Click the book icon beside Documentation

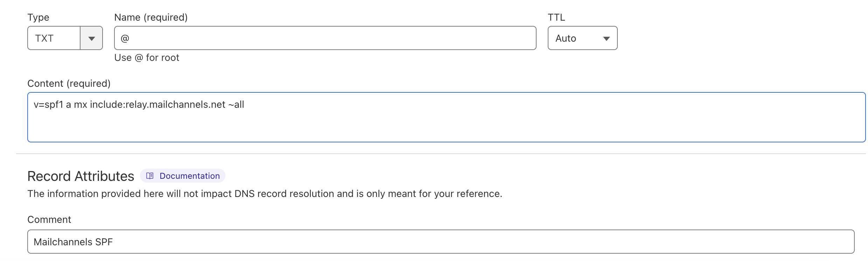[150, 176]
